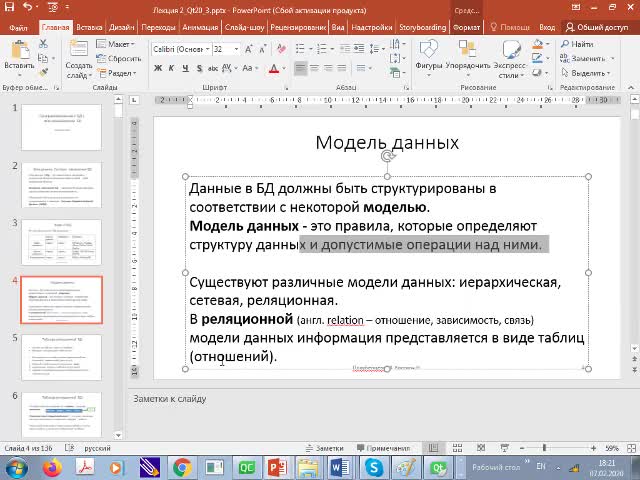Click the font color red A swatch
This screenshot has width=640, height=480.
(x=274, y=68)
